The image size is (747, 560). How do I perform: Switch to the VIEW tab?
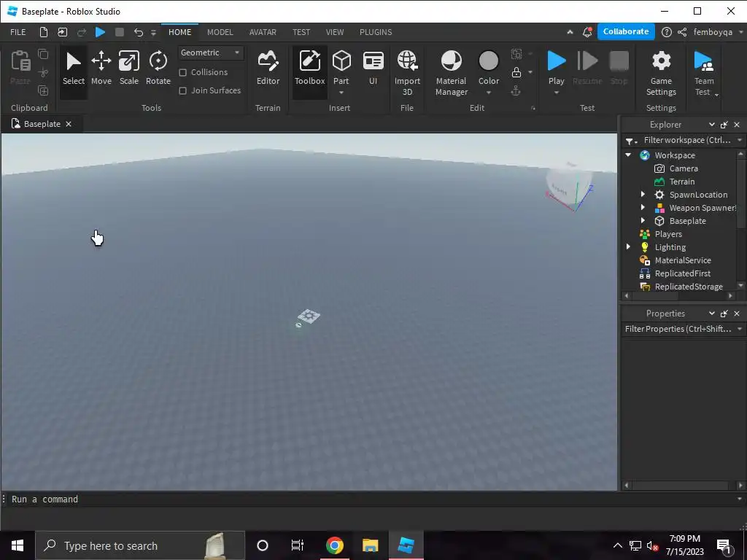click(334, 32)
